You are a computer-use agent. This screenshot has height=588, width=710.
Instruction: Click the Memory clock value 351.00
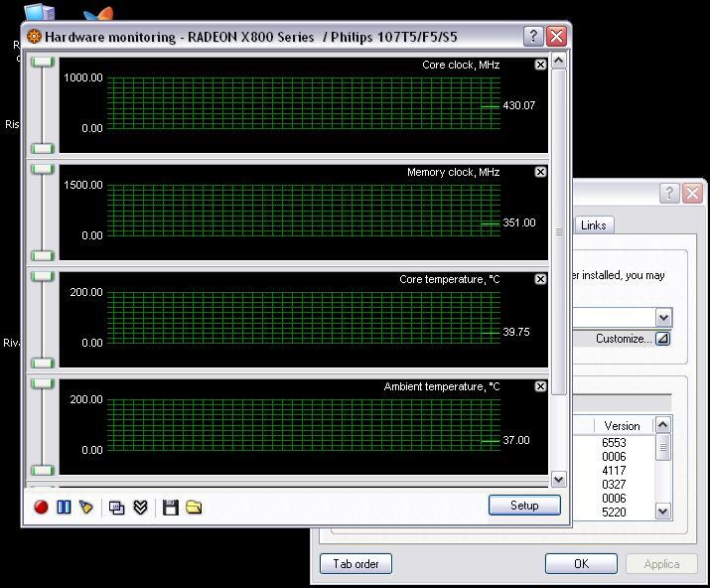(519, 222)
